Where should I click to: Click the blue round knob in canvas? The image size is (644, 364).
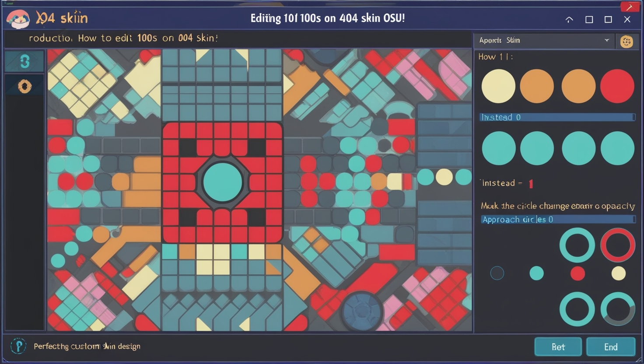362,311
